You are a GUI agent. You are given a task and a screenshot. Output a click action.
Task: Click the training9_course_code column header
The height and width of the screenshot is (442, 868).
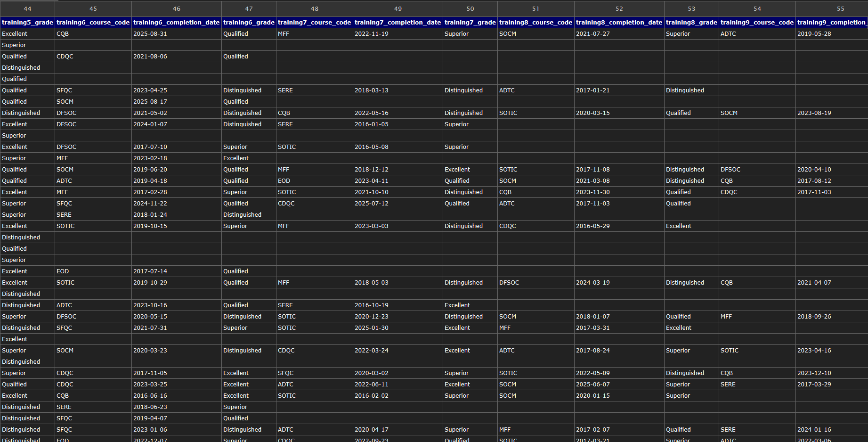[x=757, y=22]
